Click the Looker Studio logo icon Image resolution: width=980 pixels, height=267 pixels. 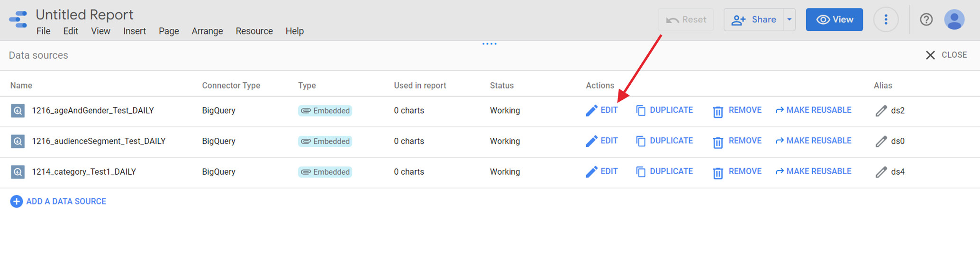(x=18, y=20)
